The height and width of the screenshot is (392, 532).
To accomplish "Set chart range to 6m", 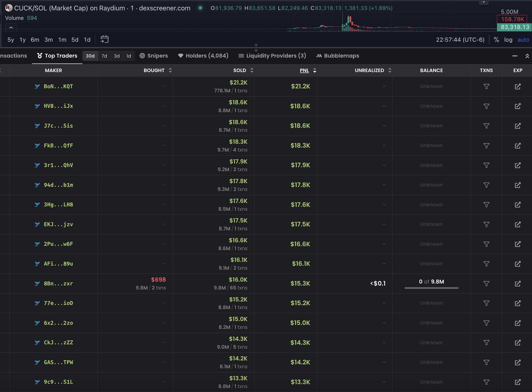I will point(35,39).
